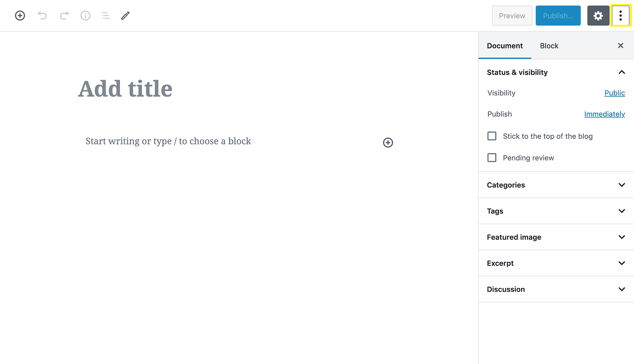Open content structure info icon
The height and width of the screenshot is (364, 634).
[x=85, y=16]
